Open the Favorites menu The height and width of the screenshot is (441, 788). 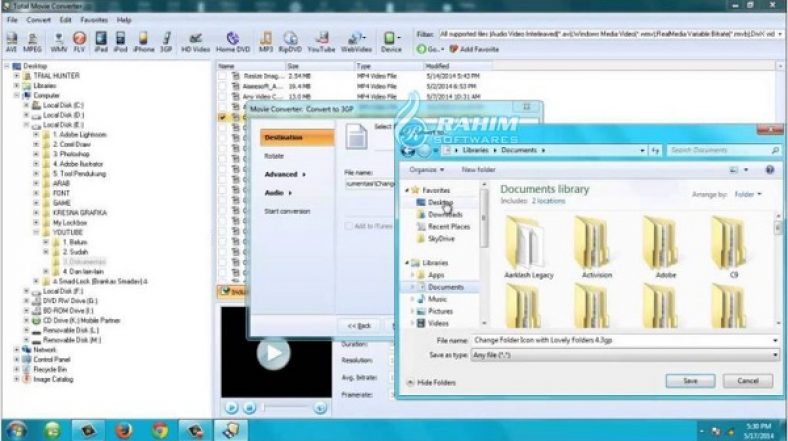point(94,20)
